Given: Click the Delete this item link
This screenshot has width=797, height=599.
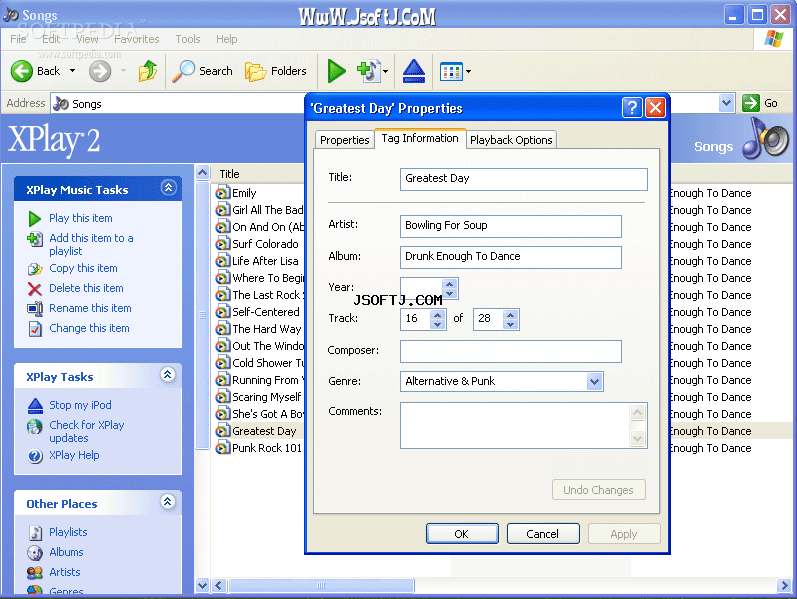Looking at the screenshot, I should [86, 288].
